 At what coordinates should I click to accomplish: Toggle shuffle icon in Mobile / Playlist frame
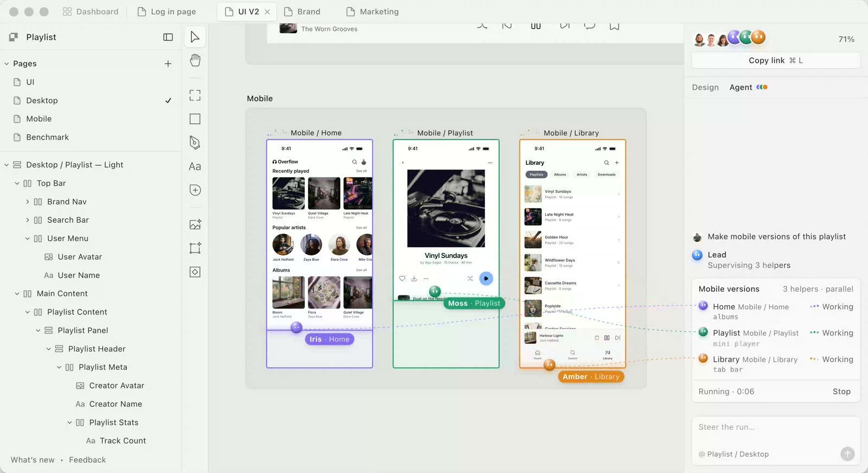[x=470, y=279]
